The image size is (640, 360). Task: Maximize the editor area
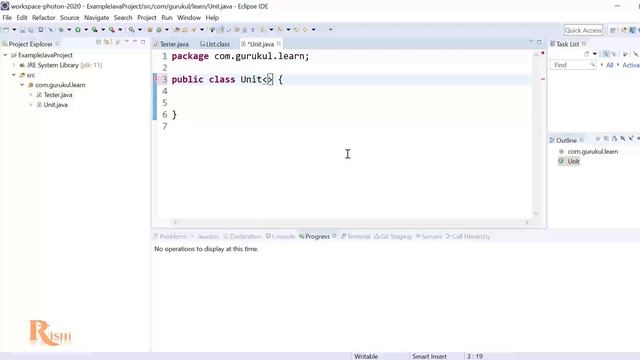tap(539, 42)
